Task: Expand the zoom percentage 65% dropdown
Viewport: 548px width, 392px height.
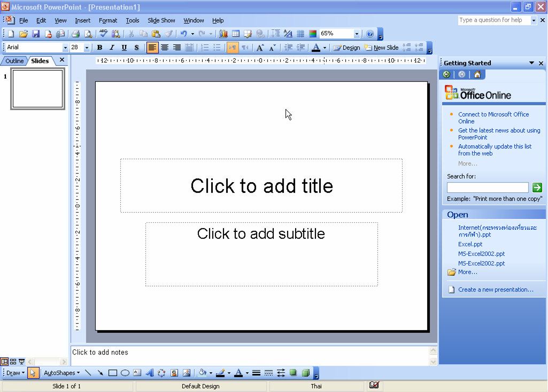Action: point(357,34)
